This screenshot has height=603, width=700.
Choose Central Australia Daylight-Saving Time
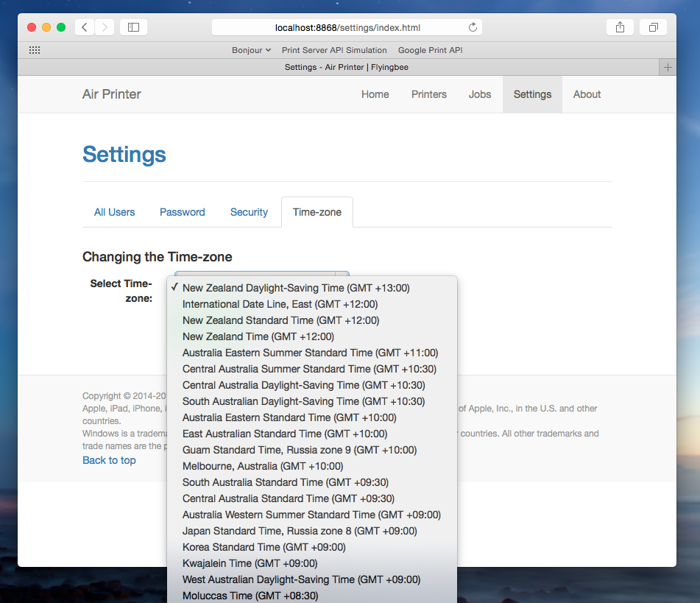coord(312,385)
